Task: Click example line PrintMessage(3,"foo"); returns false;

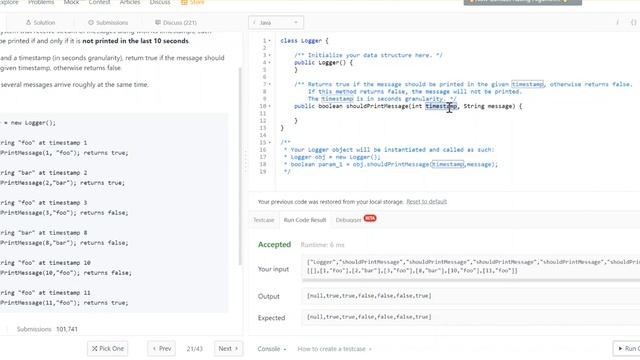Action: point(64,213)
